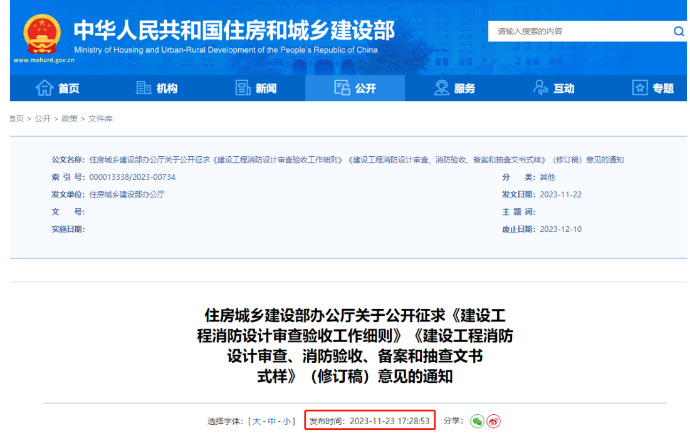The height and width of the screenshot is (436, 690).
Task: Click 公开 in the breadcrumb path
Action: coord(42,118)
